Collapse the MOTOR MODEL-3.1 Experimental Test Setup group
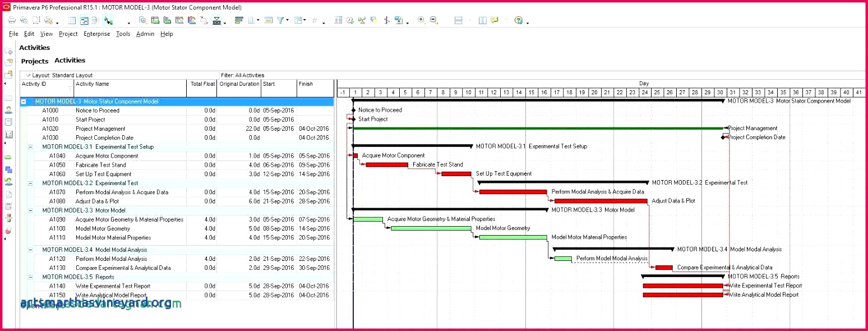The image size is (868, 331). [x=31, y=146]
